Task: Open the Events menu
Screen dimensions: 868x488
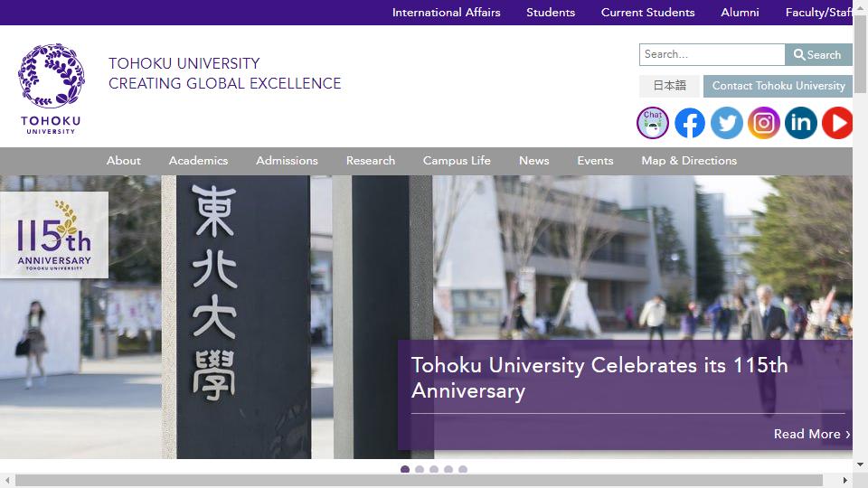Action: pyautogui.click(x=595, y=161)
